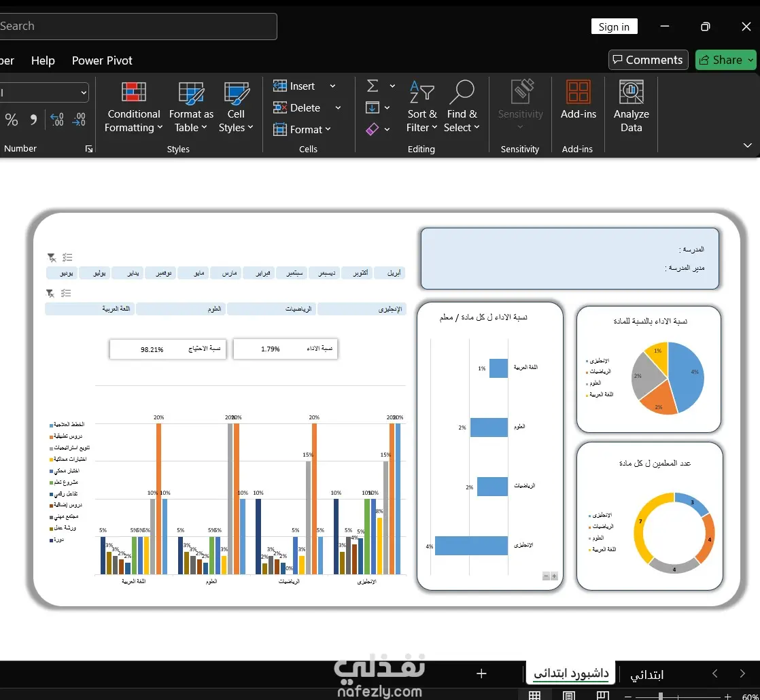
Task: Open Find & Select tool
Action: [x=462, y=107]
